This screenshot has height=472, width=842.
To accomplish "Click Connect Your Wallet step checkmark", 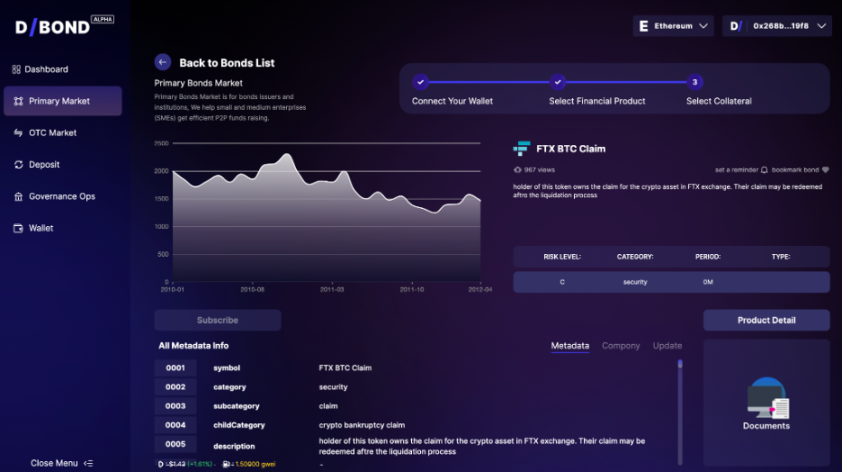I will click(420, 82).
